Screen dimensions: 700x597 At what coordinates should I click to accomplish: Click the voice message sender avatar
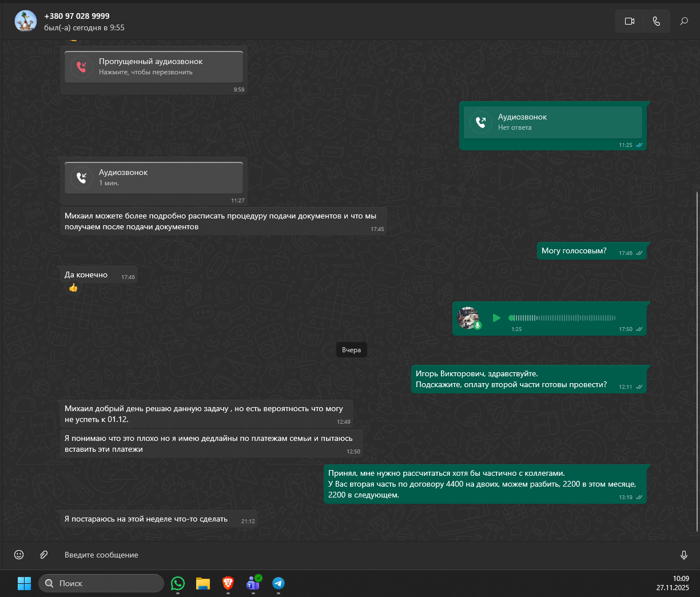468,317
